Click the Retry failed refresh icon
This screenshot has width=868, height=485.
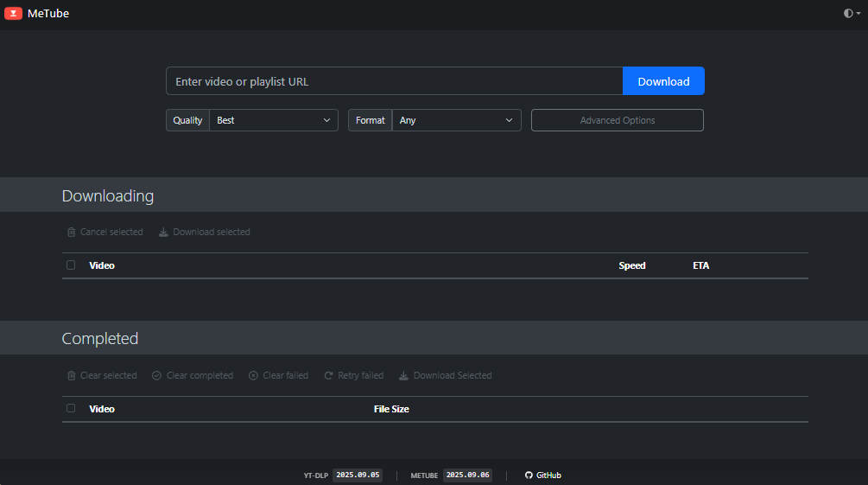pos(328,376)
